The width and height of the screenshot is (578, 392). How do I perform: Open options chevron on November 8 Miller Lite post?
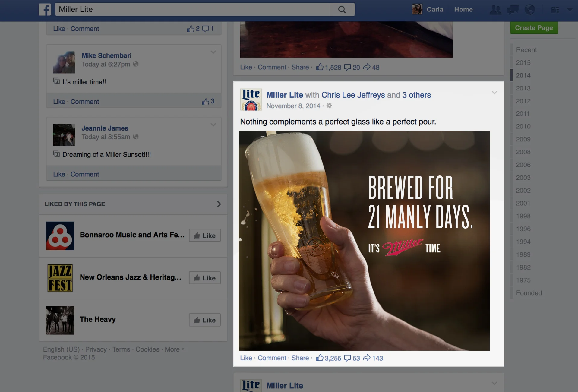click(x=494, y=93)
